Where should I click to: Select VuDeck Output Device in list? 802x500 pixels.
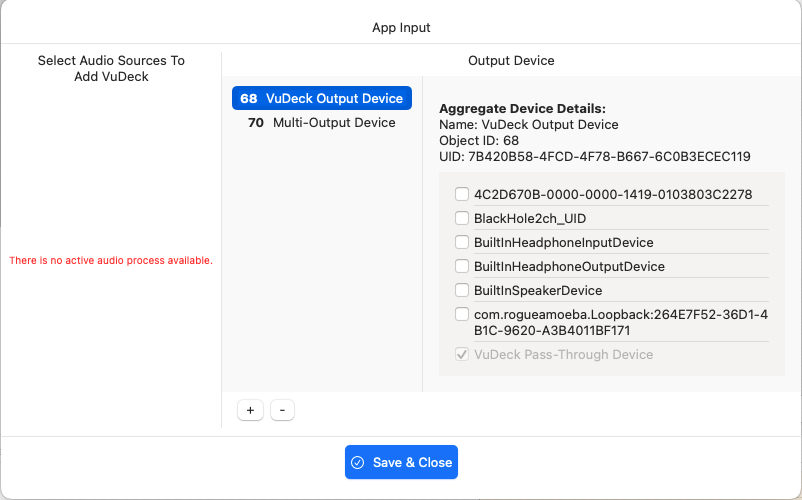pyautogui.click(x=322, y=98)
